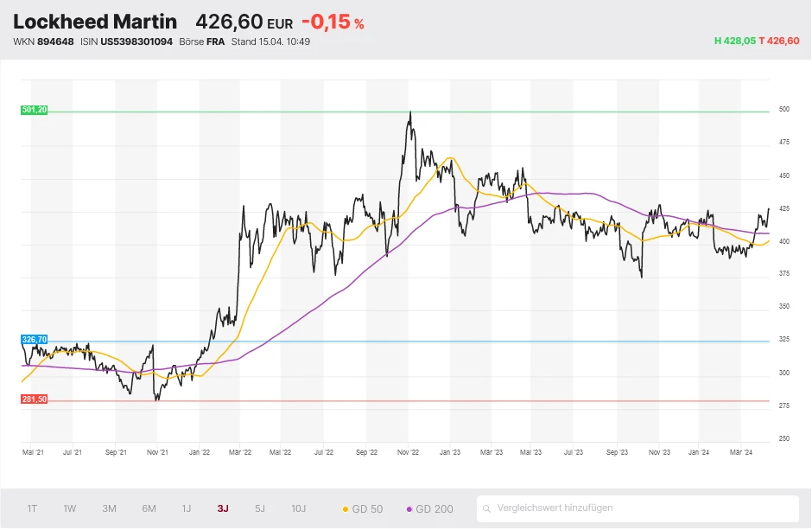This screenshot has height=530, width=812.
Task: Toggle the GD 200 moving average
Action: 432,509
